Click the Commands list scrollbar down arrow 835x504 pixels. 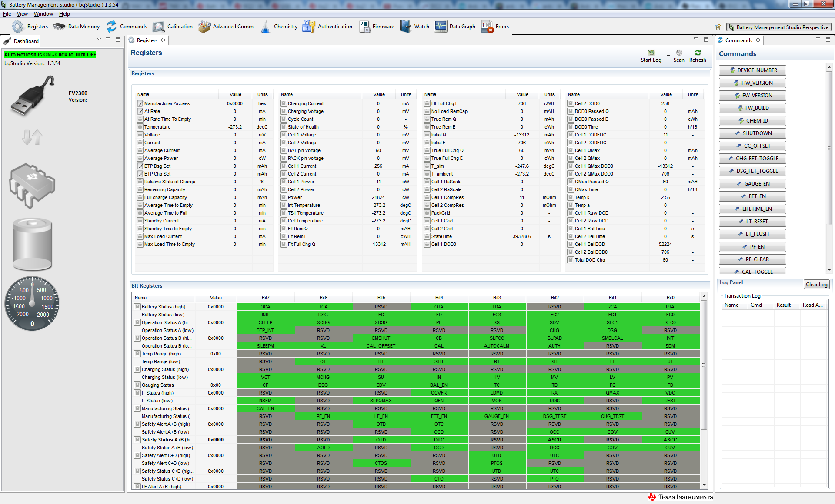click(829, 270)
